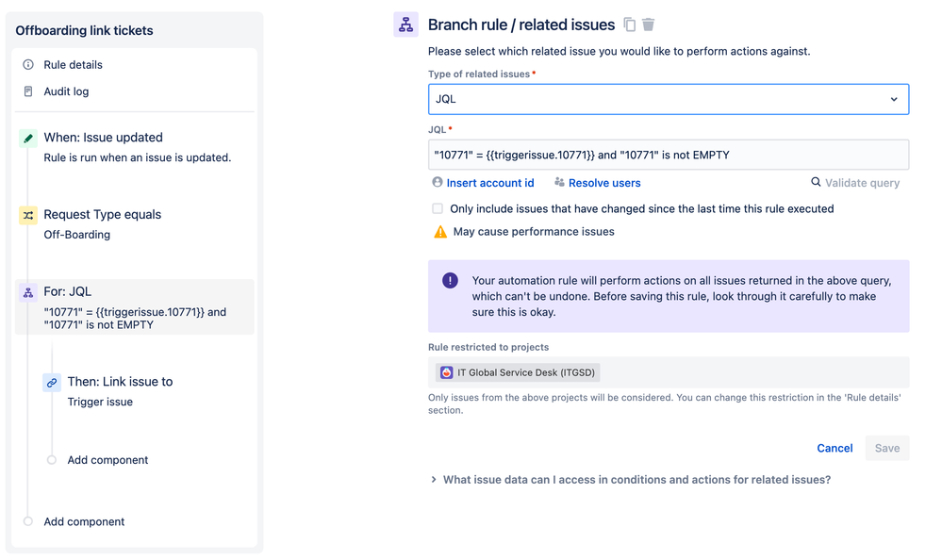The height and width of the screenshot is (560, 942).
Task: Open the Audit log section
Action: (x=66, y=91)
